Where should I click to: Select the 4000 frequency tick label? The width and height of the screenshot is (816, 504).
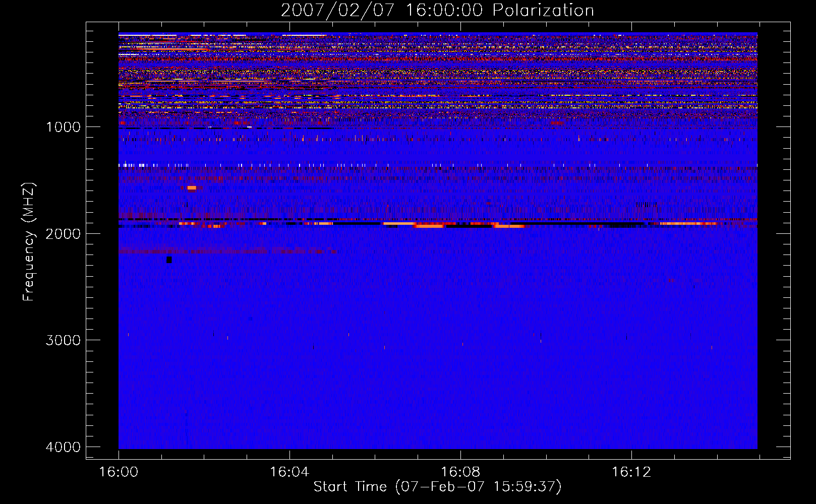click(63, 447)
